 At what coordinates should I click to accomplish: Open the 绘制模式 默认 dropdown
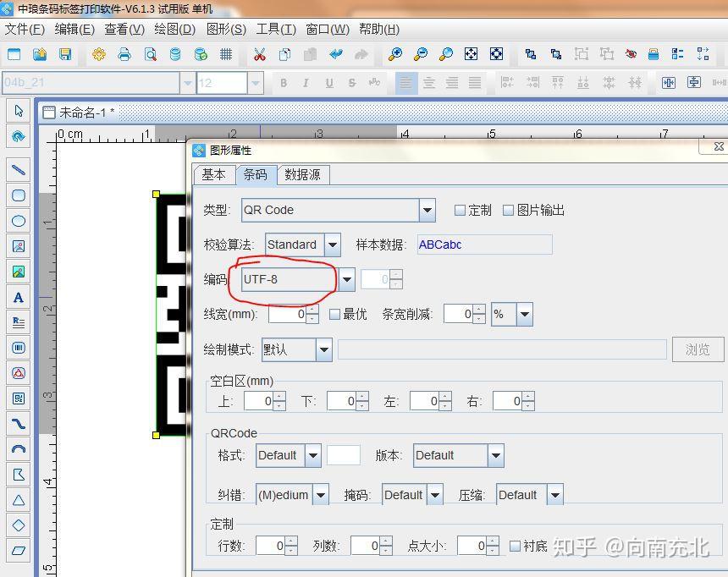click(324, 349)
